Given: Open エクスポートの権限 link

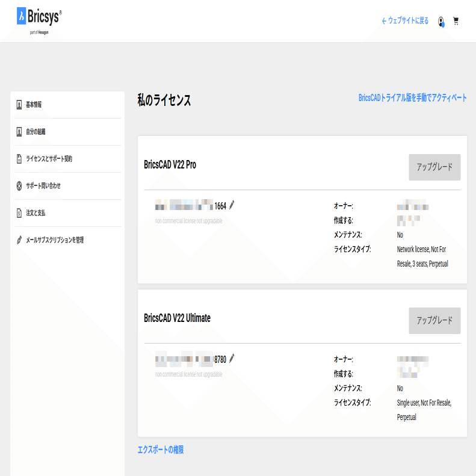Looking at the screenshot, I should click(x=161, y=450).
